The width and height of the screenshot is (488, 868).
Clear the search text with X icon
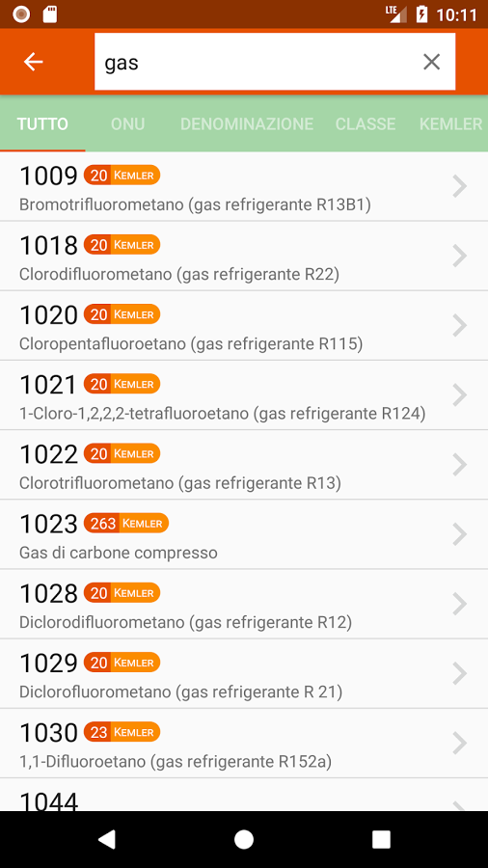(431, 62)
